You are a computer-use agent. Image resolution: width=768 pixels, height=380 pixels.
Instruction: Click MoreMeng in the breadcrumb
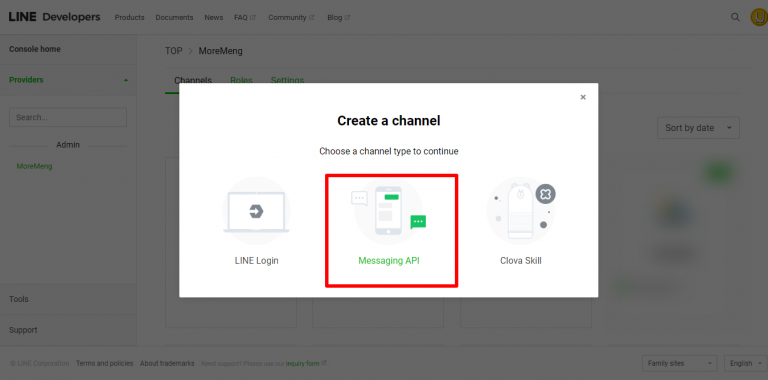pyautogui.click(x=220, y=51)
